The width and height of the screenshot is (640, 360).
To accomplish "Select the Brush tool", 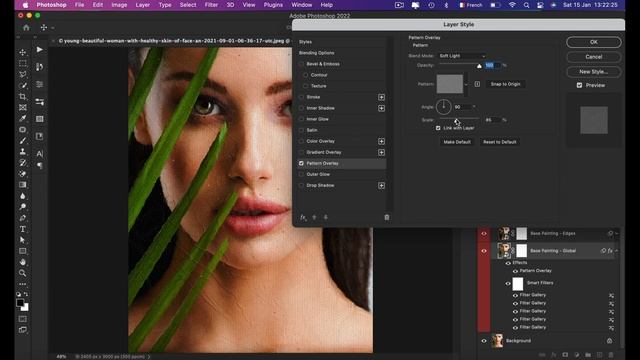I will click(x=22, y=140).
